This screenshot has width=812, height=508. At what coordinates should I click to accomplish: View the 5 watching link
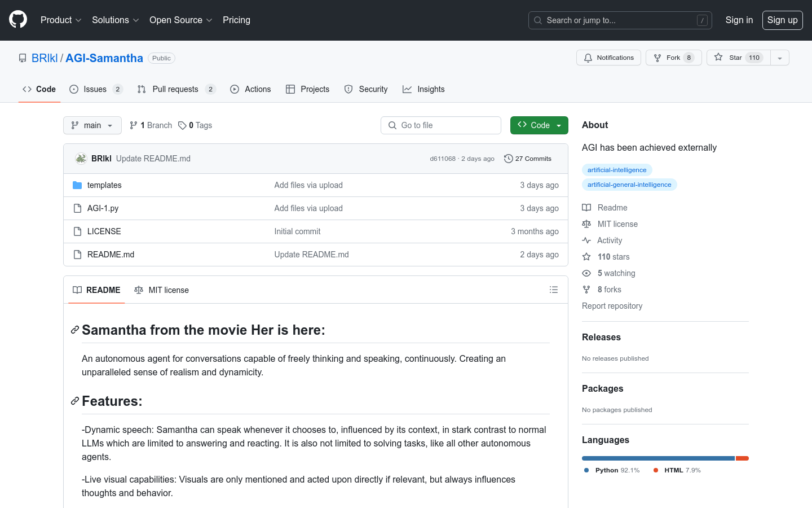click(x=608, y=273)
